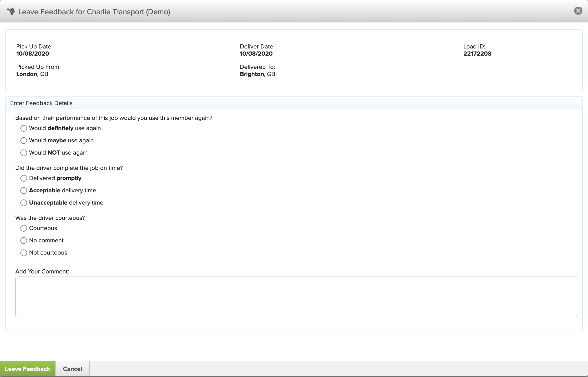This screenshot has width=588, height=377.
Task: Click the Deliver Date value
Action: coord(256,54)
